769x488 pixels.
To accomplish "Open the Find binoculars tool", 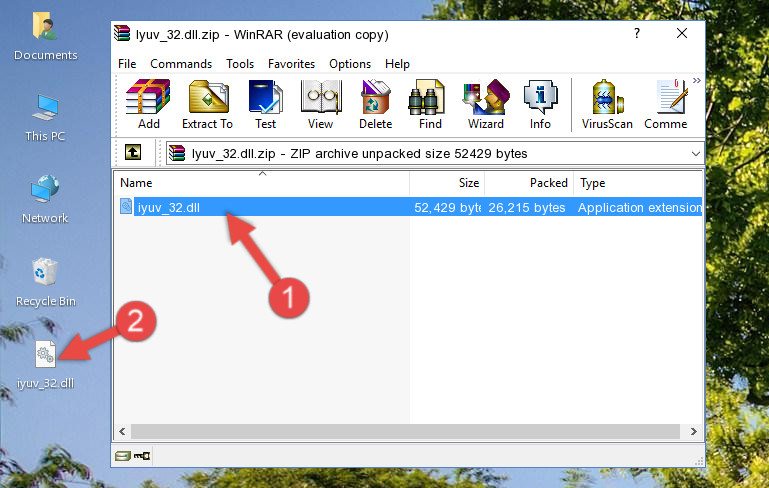I will click(430, 104).
